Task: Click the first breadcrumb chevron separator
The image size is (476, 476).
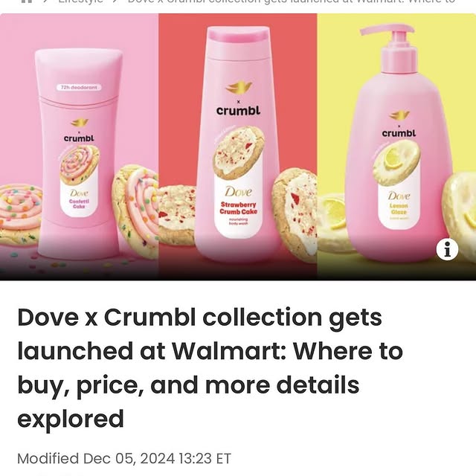Action: (45, 1)
